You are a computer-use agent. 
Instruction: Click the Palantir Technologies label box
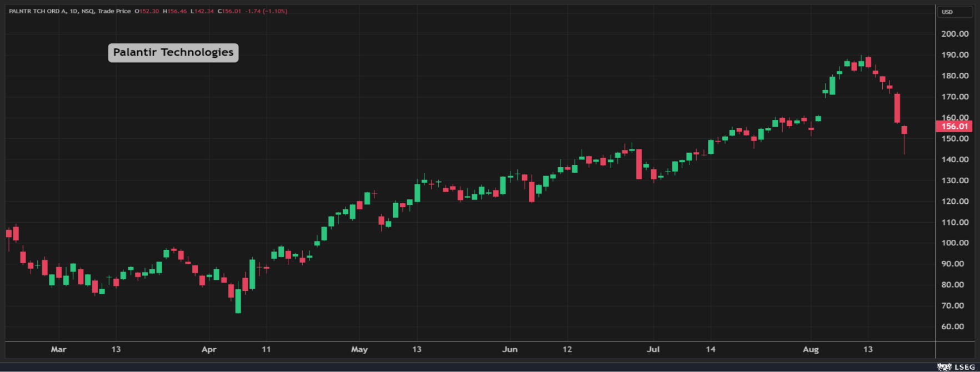173,53
